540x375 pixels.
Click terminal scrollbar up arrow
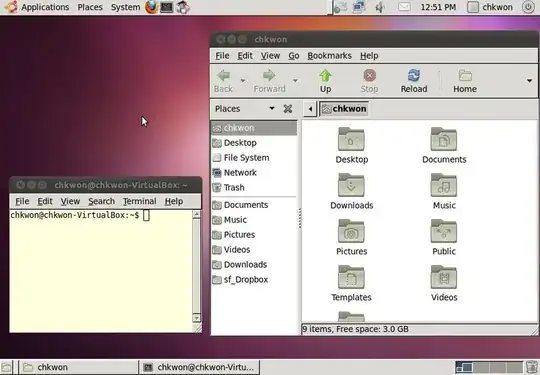[196, 215]
